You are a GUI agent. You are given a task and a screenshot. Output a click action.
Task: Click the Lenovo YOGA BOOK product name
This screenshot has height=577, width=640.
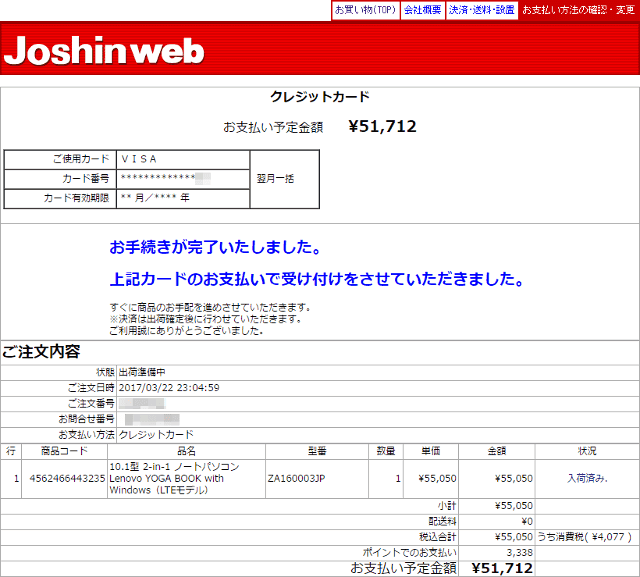(174, 479)
